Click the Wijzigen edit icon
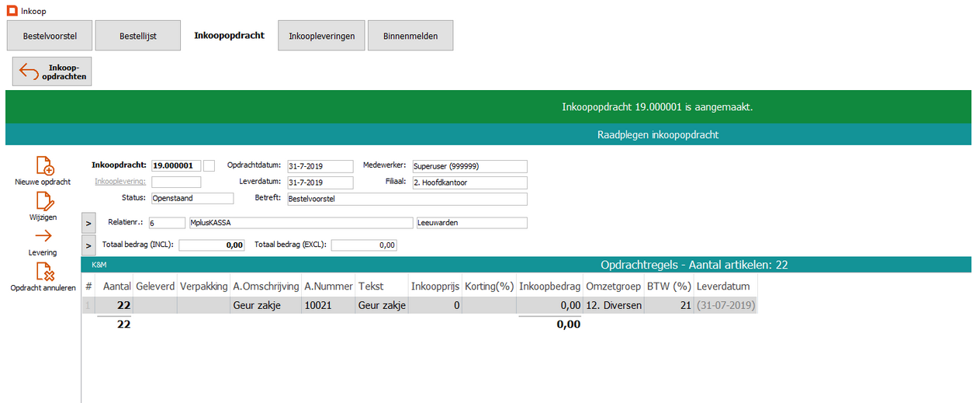Viewport: 980px width, 403px height. (44, 201)
